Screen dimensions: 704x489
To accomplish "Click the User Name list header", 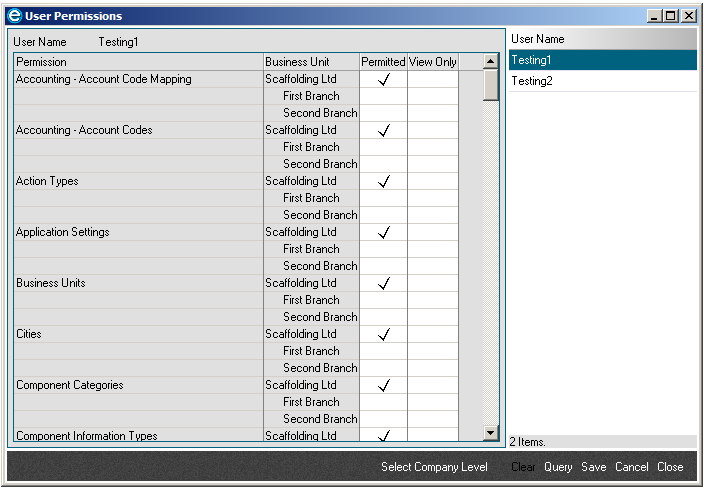I will click(600, 39).
